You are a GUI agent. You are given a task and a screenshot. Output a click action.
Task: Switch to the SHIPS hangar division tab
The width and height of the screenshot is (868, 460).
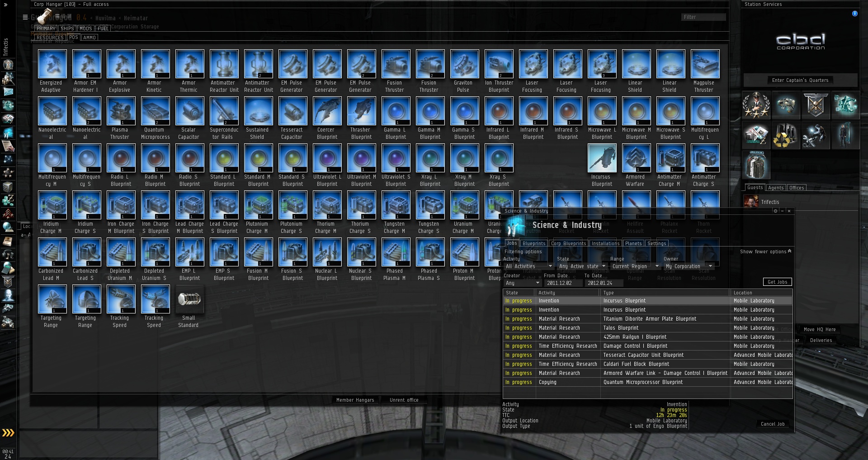pyautogui.click(x=67, y=28)
